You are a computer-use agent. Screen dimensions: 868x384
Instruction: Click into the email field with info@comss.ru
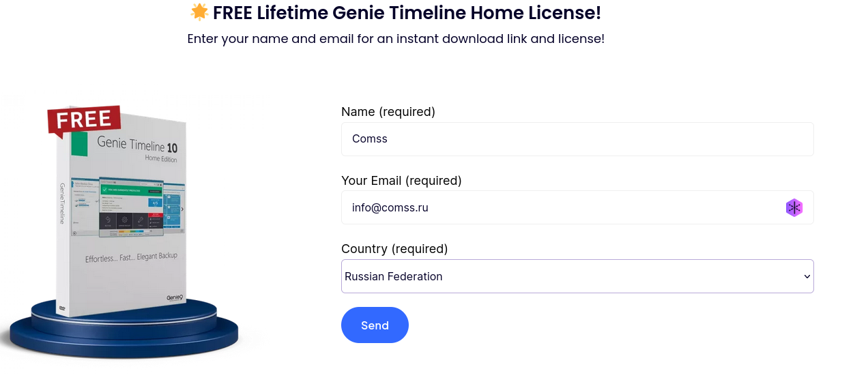tap(560, 208)
